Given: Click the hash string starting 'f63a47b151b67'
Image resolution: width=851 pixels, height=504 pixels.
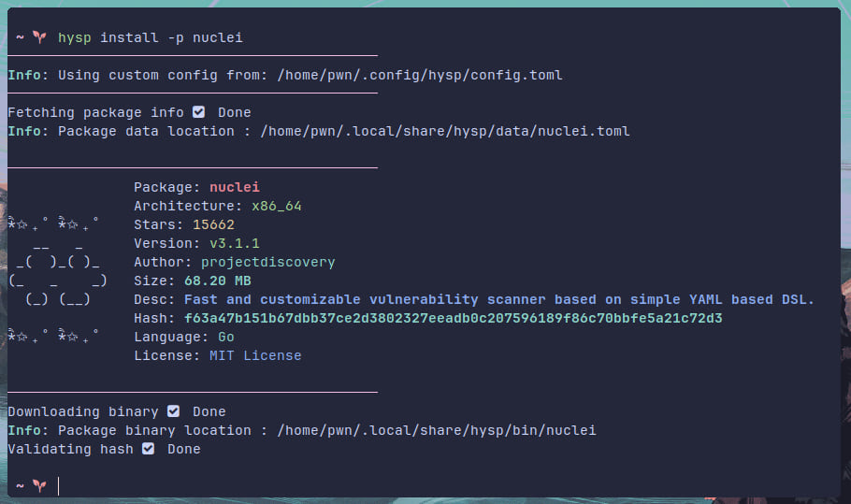Looking at the screenshot, I should [x=454, y=318].
